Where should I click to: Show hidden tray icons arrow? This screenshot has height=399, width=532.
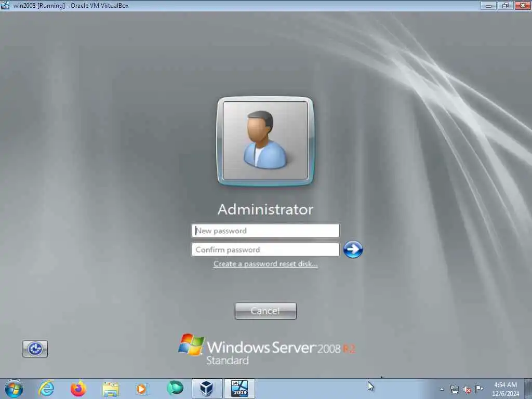pos(442,389)
